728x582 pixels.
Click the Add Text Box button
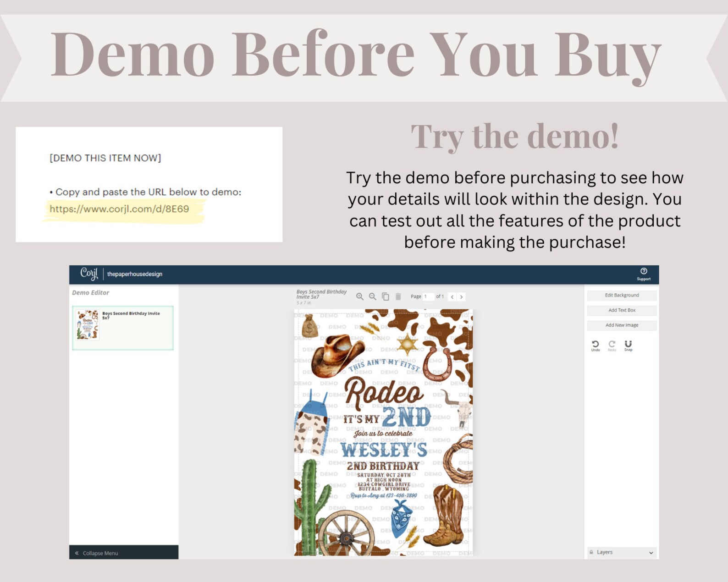622,310
